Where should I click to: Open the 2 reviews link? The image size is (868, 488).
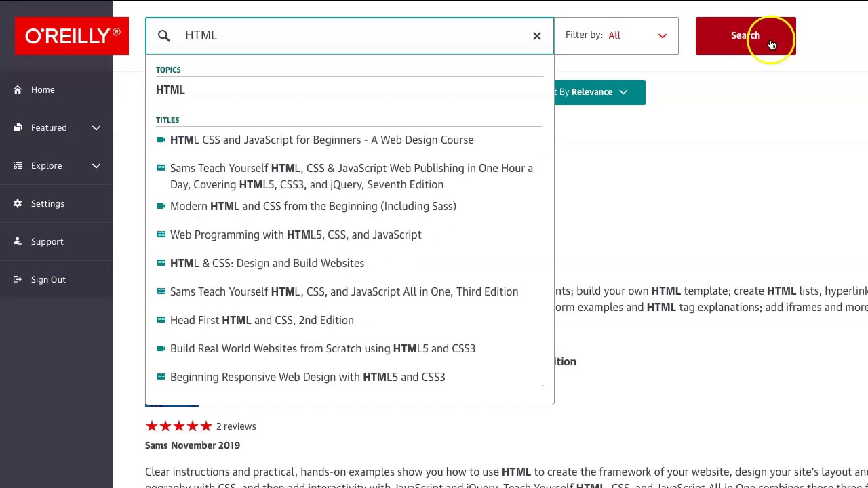click(x=236, y=426)
